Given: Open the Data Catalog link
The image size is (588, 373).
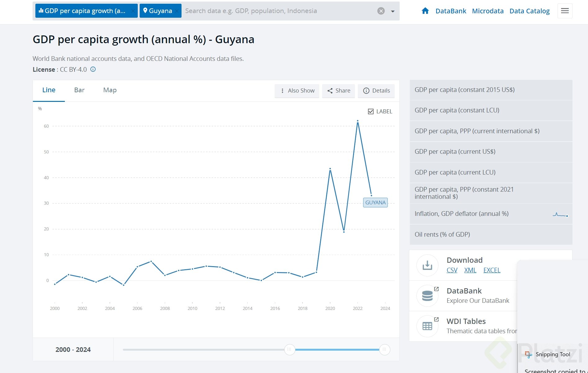Looking at the screenshot, I should pos(529,11).
